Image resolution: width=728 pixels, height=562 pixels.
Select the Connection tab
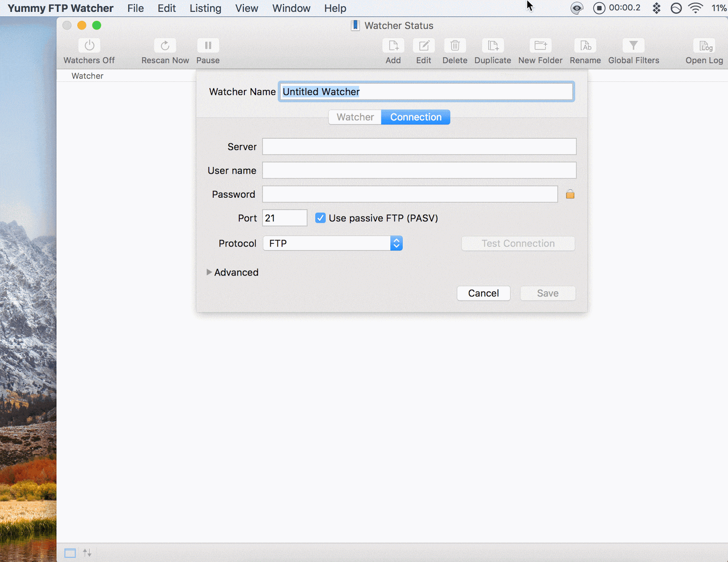[x=415, y=117]
